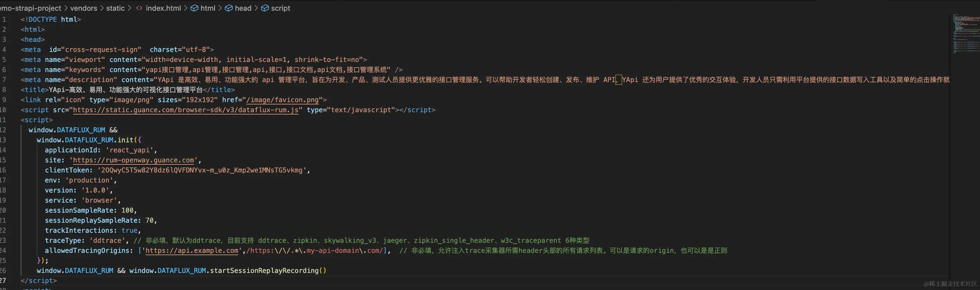The image size is (980, 290).
Task: Click startSessionReplayRecording method call
Action: 268,271
